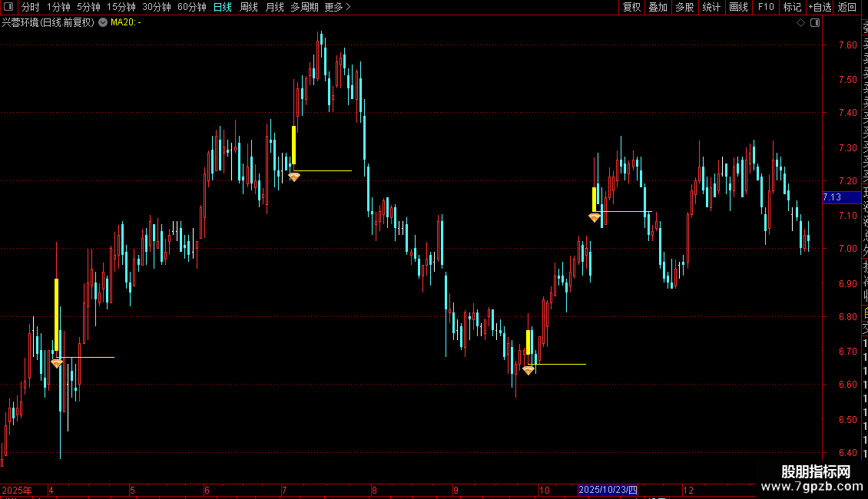Screen dimensions: 868x499
Task: Open the F10 company info
Action: 766,7
